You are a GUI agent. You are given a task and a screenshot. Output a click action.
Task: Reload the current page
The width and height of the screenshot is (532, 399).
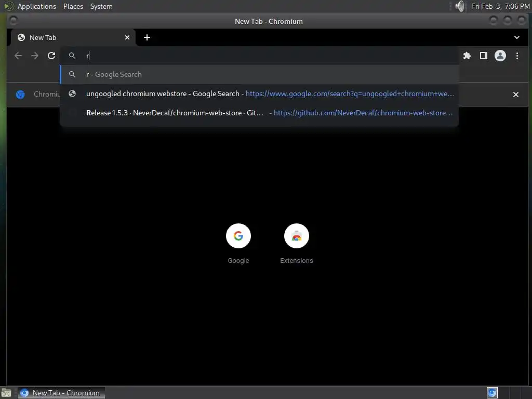pyautogui.click(x=51, y=56)
